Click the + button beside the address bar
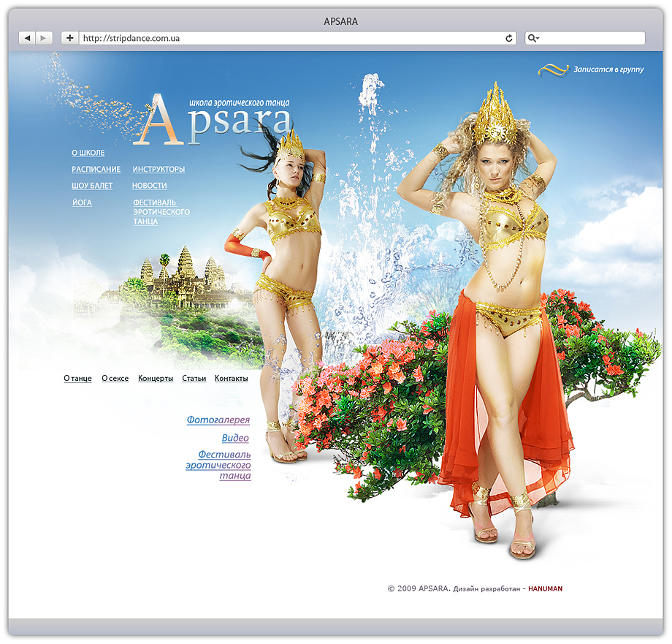The width and height of the screenshot is (672, 644). pos(69,37)
